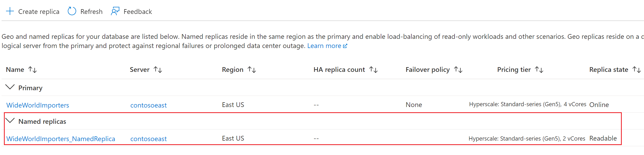This screenshot has width=644, height=155.
Task: Sort by Failover policy arrows
Action: click(458, 70)
